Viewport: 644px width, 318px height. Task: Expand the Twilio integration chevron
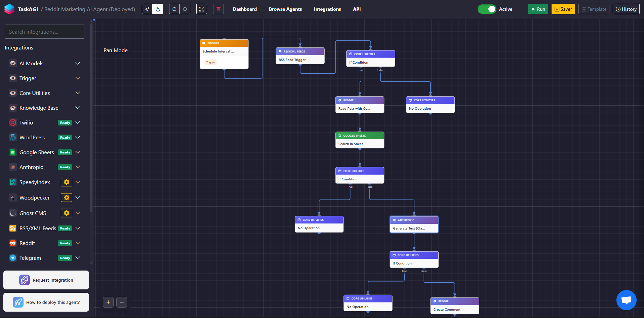tap(78, 122)
